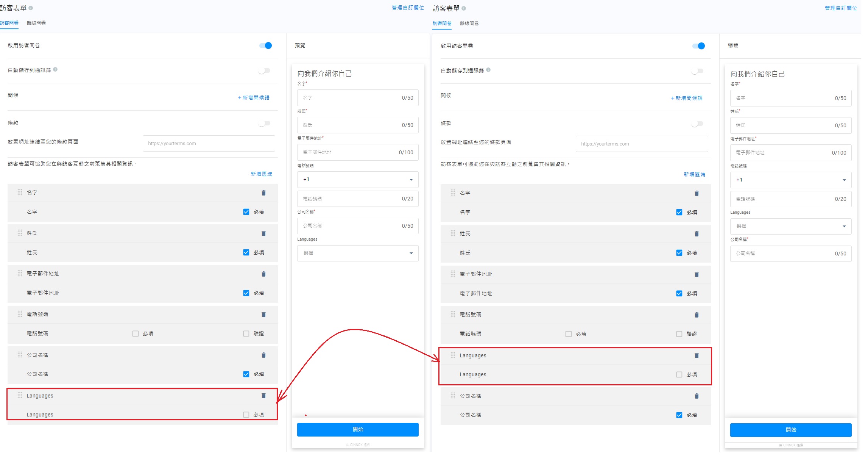This screenshot has width=868, height=457.
Task: Select the 訪客問卷 tab in right form
Action: coord(442,23)
